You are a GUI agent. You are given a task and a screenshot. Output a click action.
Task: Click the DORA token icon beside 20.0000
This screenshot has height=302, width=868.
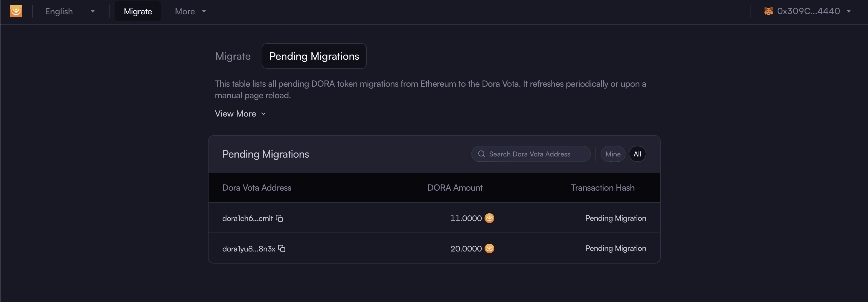[489, 249]
